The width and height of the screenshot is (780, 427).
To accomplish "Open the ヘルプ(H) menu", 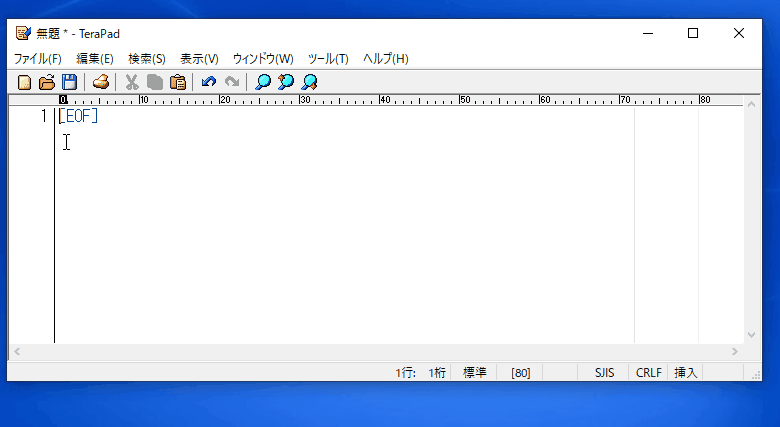I will pyautogui.click(x=386, y=59).
